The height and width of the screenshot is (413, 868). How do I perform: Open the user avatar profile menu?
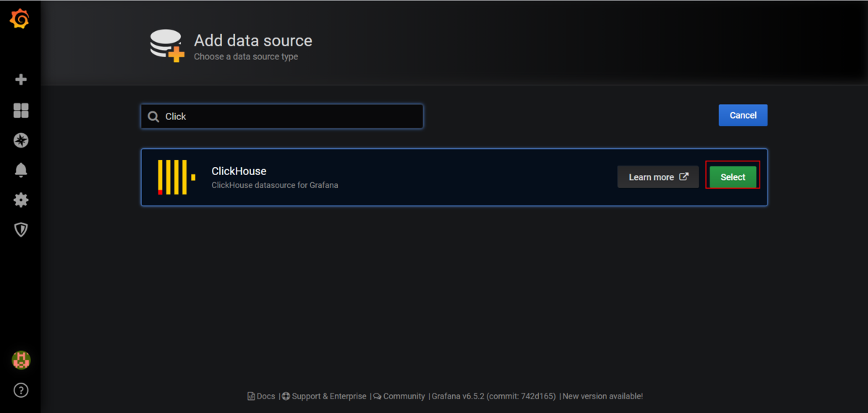tap(21, 359)
